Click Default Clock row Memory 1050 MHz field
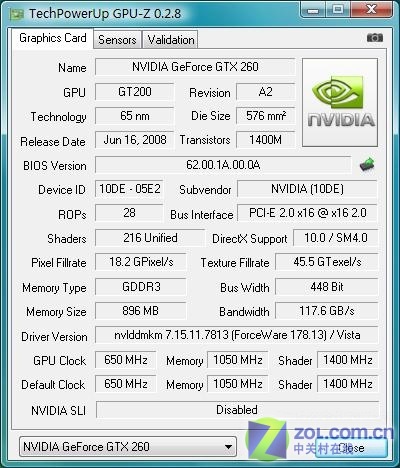Image resolution: width=400 pixels, height=468 pixels. [x=238, y=384]
